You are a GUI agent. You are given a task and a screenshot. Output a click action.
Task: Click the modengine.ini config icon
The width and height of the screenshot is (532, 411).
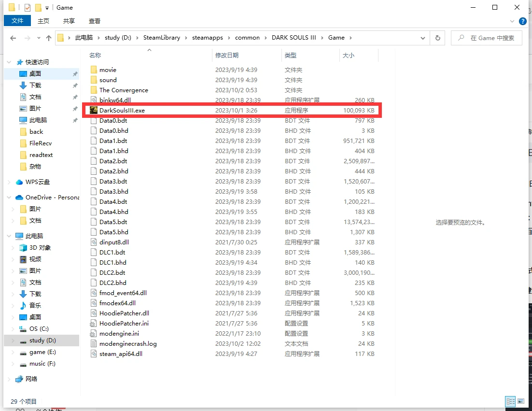click(93, 334)
